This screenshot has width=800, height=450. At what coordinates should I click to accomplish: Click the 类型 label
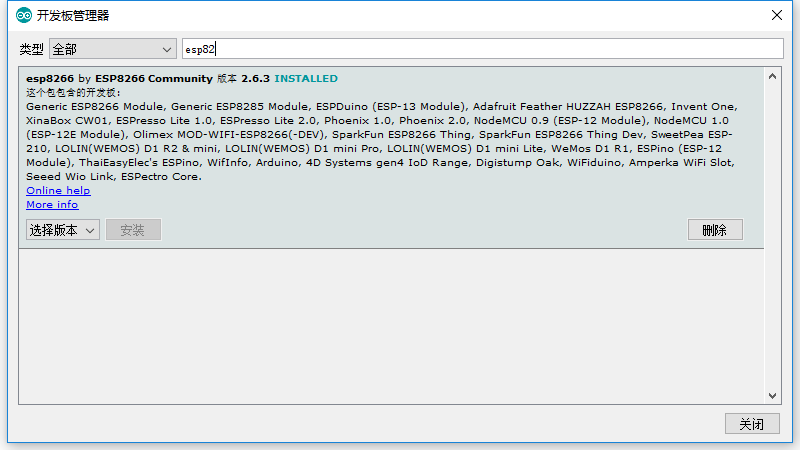point(32,49)
